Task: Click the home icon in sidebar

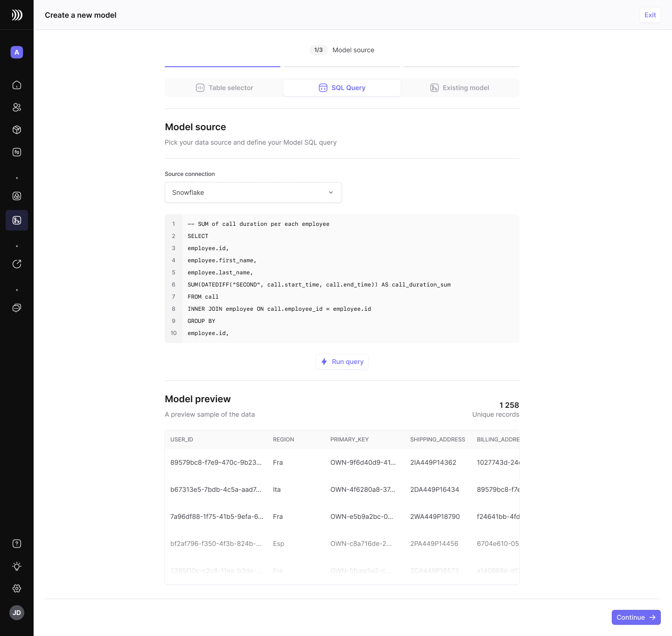Action: click(17, 85)
